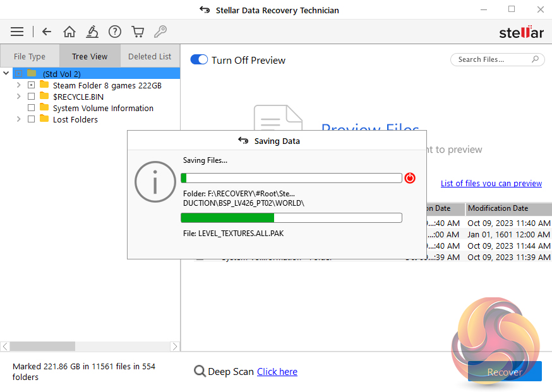Open the microscope scan tools icon
This screenshot has height=392, width=552.
coord(92,32)
